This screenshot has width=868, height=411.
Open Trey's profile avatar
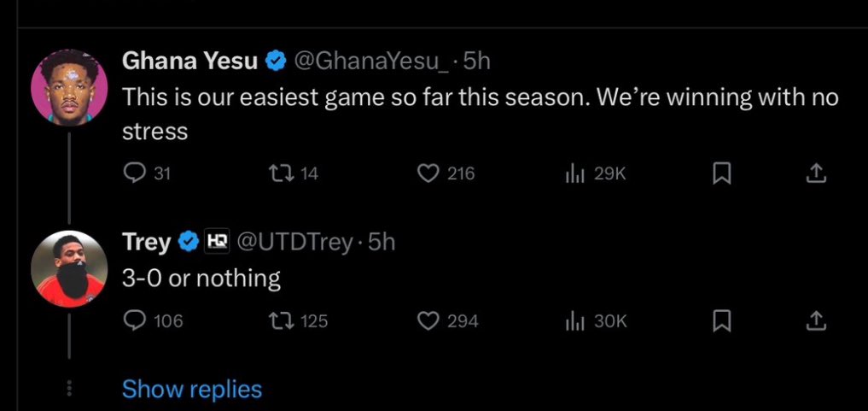69,268
